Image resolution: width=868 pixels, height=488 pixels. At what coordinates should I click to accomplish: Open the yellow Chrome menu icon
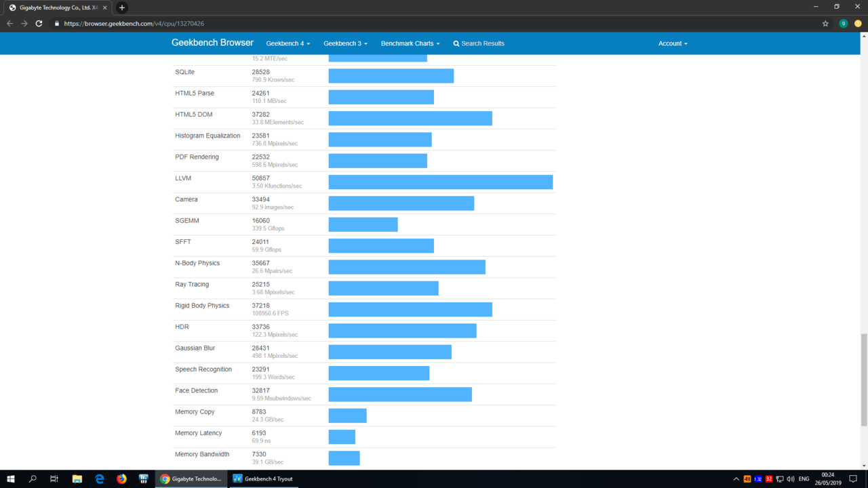click(858, 23)
